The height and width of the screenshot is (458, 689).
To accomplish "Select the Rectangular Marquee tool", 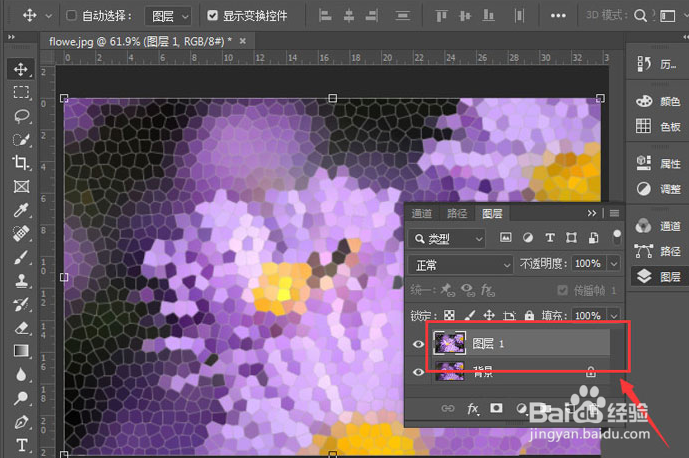I will click(x=21, y=92).
